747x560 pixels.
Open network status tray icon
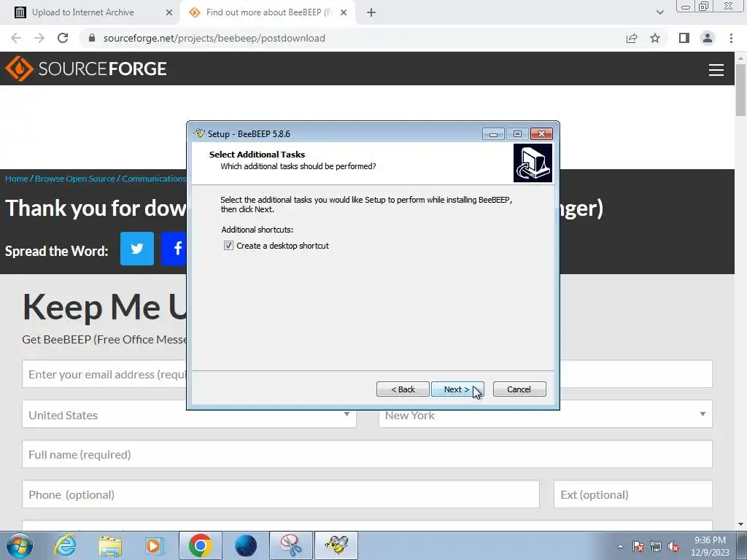pos(656,546)
